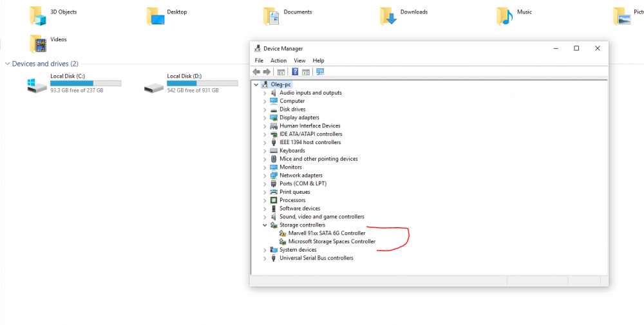Click the Oleg-pc computer node icon
This screenshot has height=325, width=644.
pyautogui.click(x=265, y=84)
